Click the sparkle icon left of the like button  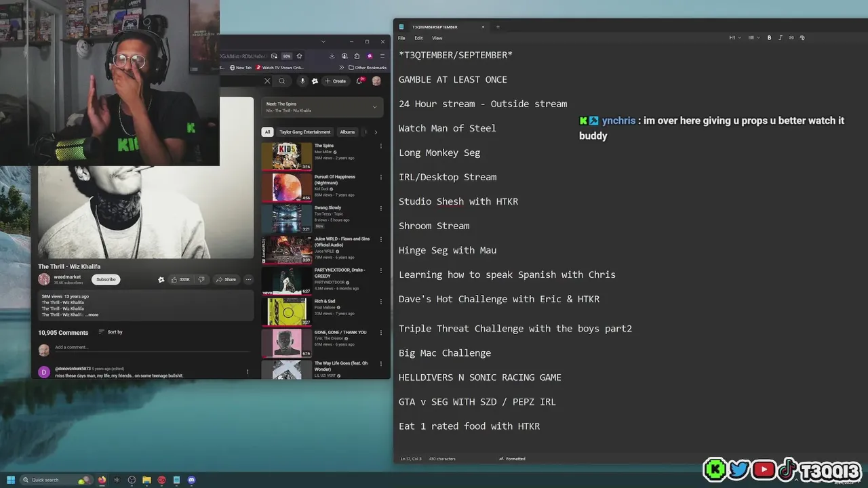[161, 279]
